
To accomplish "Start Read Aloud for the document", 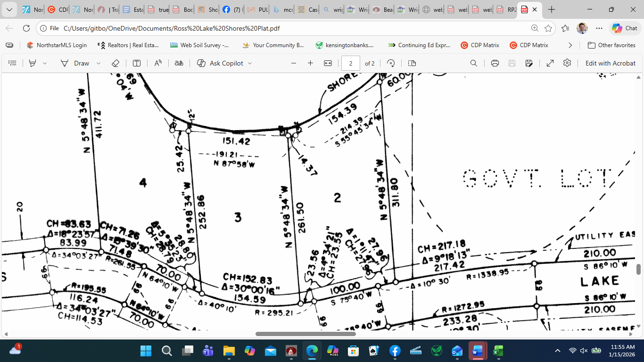I will point(157,63).
